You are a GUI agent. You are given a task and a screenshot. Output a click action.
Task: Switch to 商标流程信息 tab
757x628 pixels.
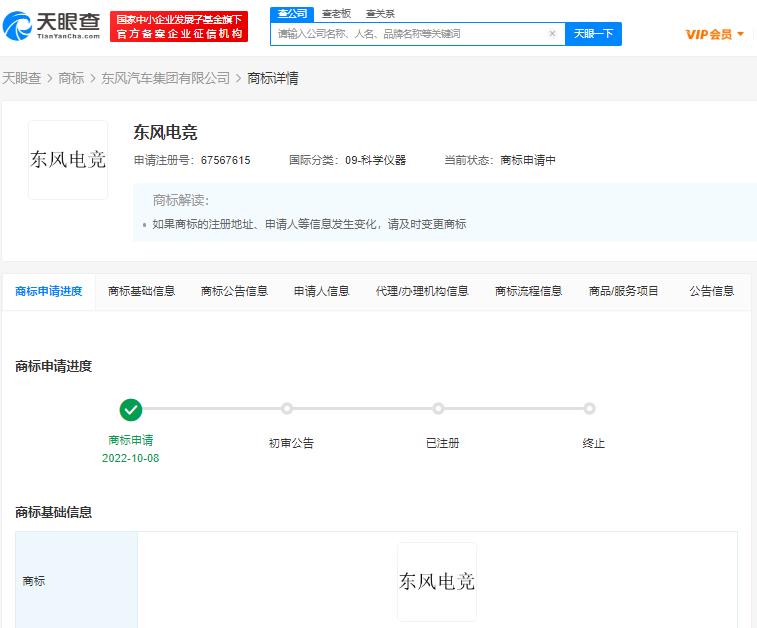(528, 291)
